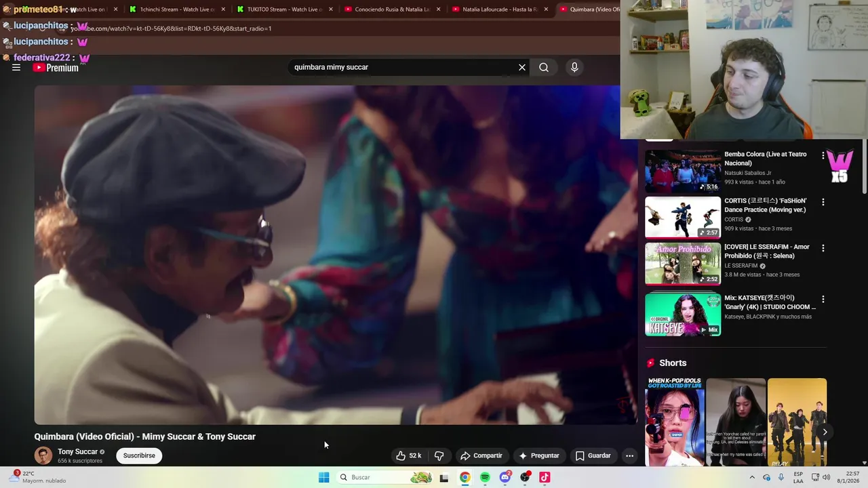Open Bemba Colora (Live at Teatro Nacional) title
868x488 pixels.
tap(766, 159)
